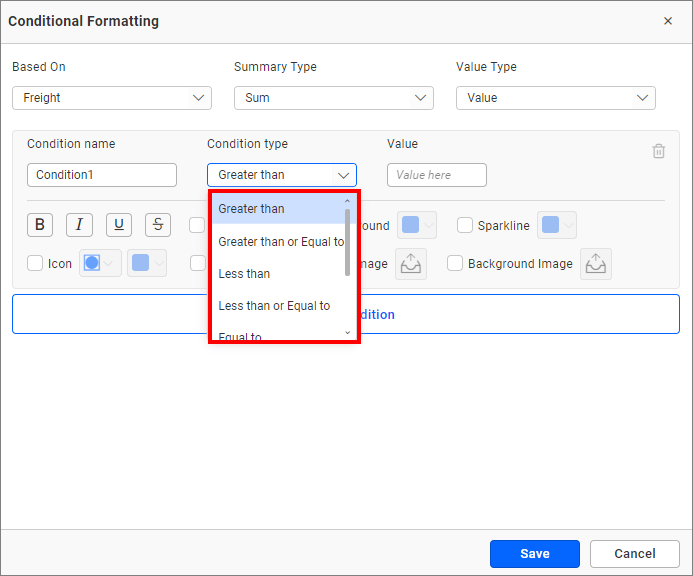Viewport: 693px width, 576px height.
Task: Click the Background Image upload icon
Action: (x=595, y=264)
